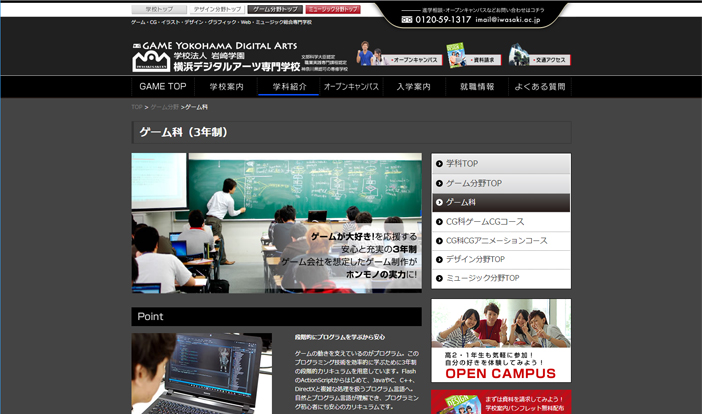
Task: Click the arrow bullet beside 学科TOP
Action: point(439,163)
